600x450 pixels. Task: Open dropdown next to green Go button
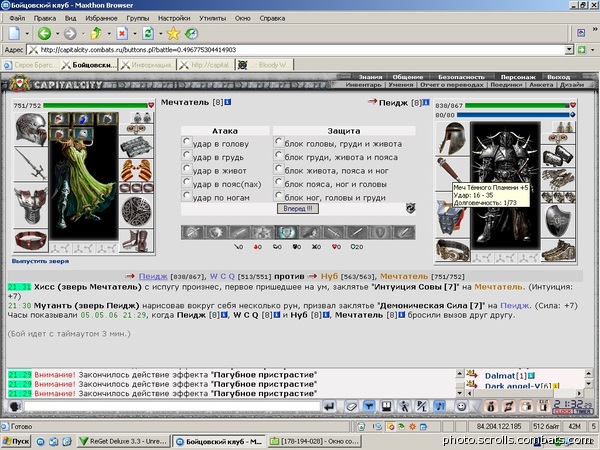593,50
